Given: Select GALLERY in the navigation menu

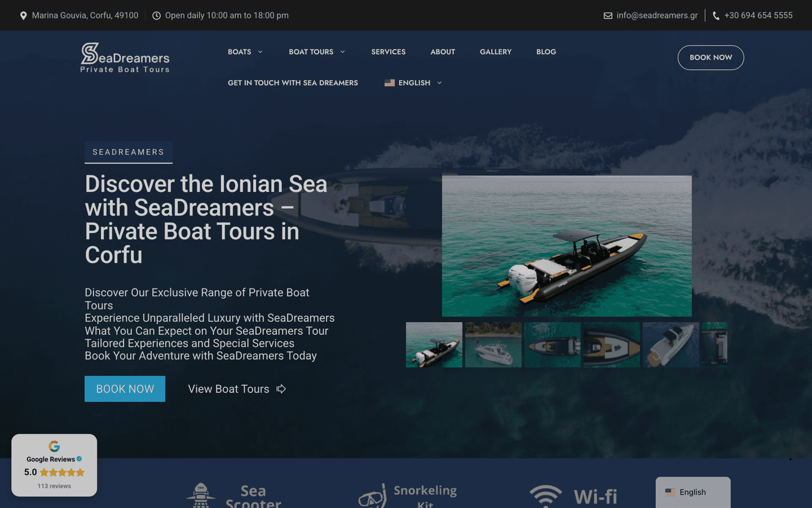Looking at the screenshot, I should [x=496, y=51].
